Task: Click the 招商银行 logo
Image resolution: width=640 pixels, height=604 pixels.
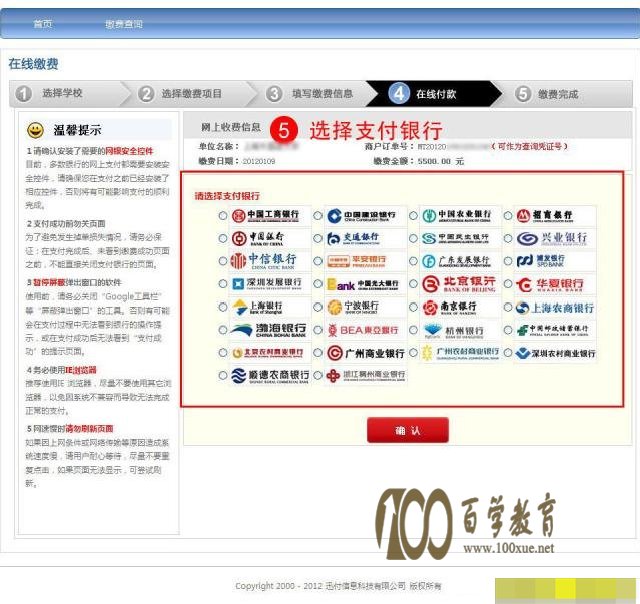Action: click(554, 216)
